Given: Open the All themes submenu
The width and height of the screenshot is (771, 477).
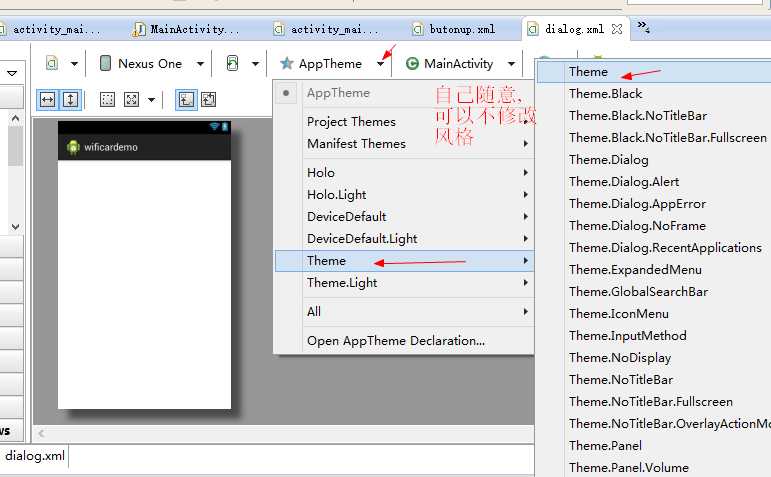Looking at the screenshot, I should [x=404, y=312].
